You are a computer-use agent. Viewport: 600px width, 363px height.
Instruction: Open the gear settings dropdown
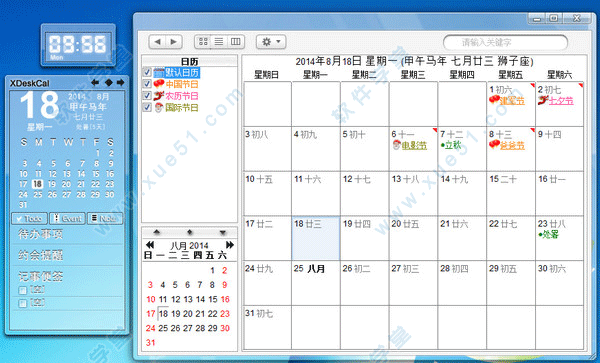coord(271,42)
